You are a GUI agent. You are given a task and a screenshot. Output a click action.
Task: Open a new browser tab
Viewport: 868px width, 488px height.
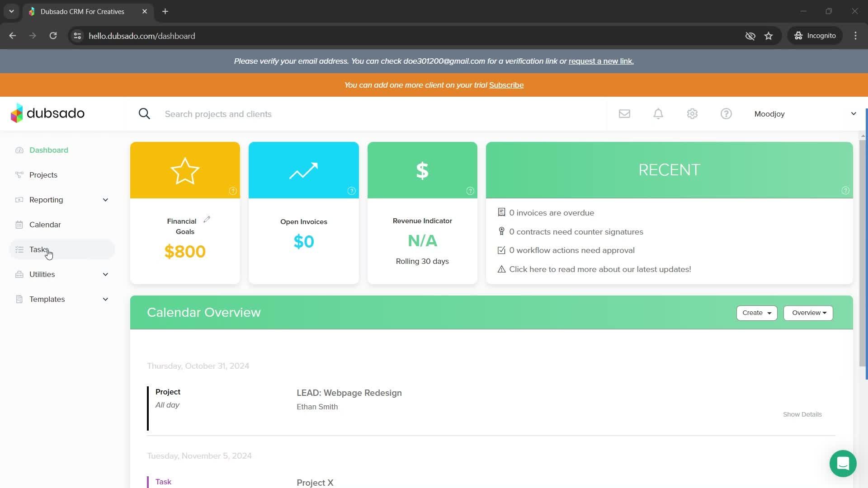(165, 11)
